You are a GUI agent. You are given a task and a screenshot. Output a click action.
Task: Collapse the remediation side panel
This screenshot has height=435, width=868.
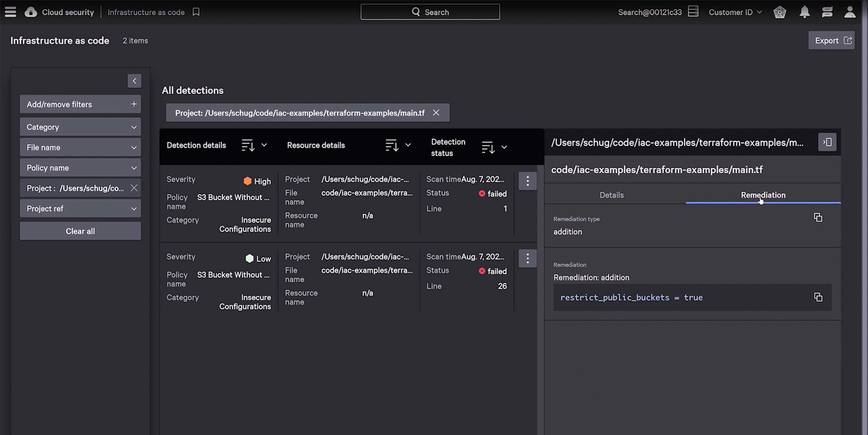827,142
